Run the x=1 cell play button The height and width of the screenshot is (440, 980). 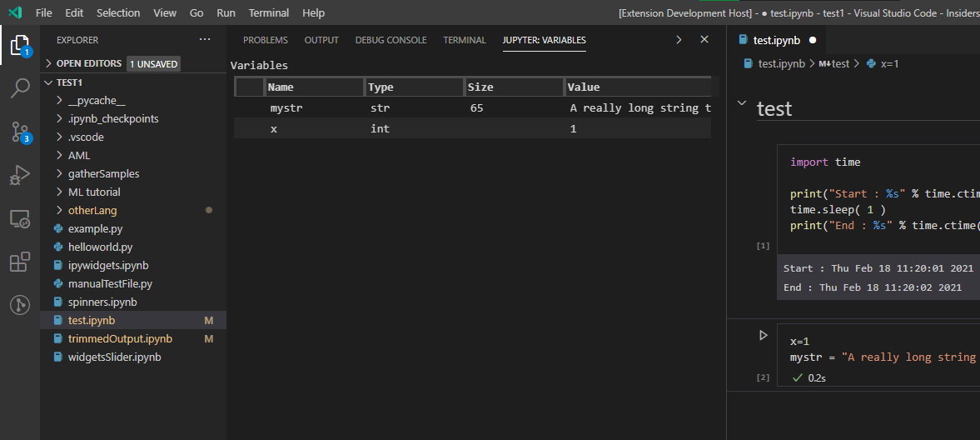[764, 336]
